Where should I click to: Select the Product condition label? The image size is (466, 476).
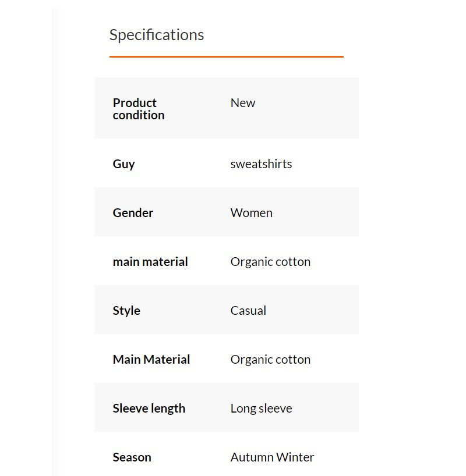(139, 109)
